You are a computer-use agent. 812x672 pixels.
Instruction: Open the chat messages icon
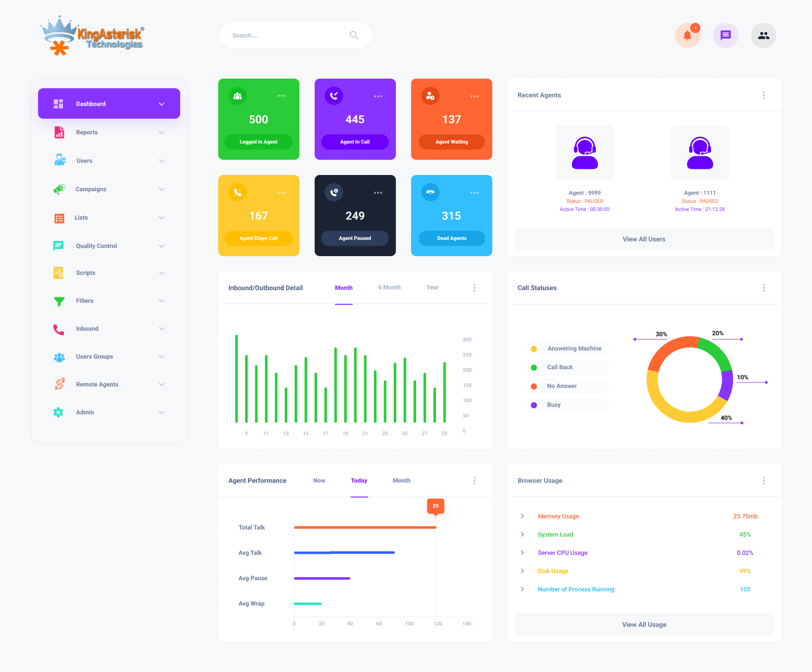pyautogui.click(x=726, y=36)
